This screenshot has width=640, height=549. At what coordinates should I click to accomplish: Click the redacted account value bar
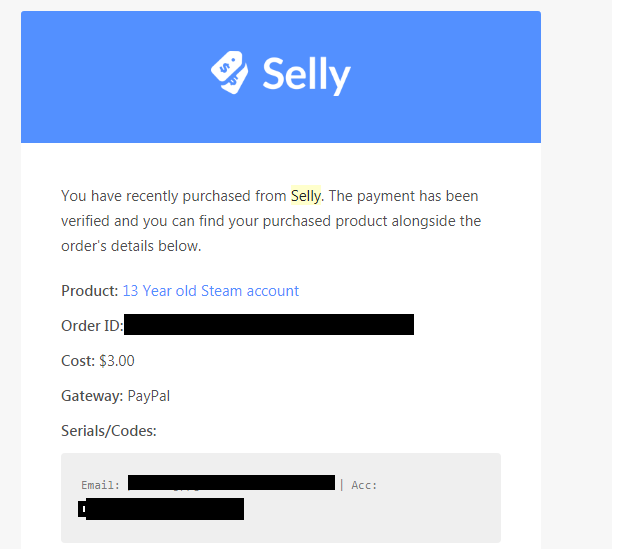[161, 509]
